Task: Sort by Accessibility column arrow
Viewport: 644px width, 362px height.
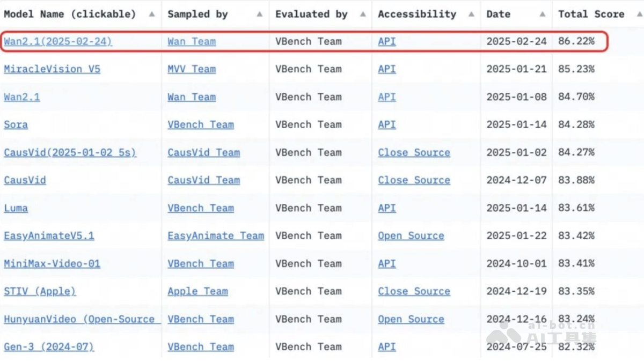Action: tap(471, 14)
